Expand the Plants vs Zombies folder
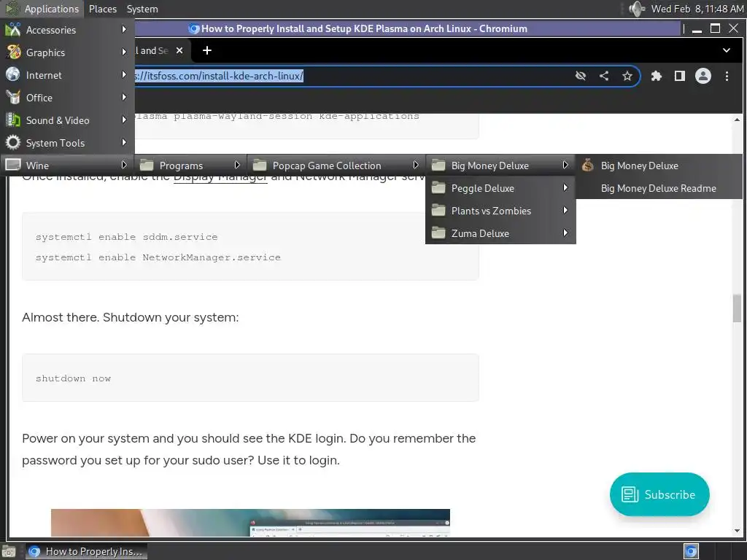The height and width of the screenshot is (560, 747). coord(500,211)
